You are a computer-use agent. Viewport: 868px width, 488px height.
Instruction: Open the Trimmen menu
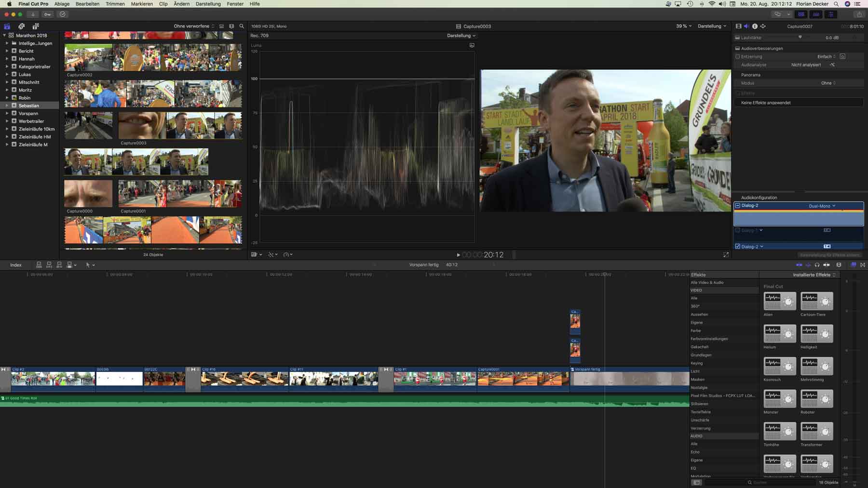[x=115, y=4]
